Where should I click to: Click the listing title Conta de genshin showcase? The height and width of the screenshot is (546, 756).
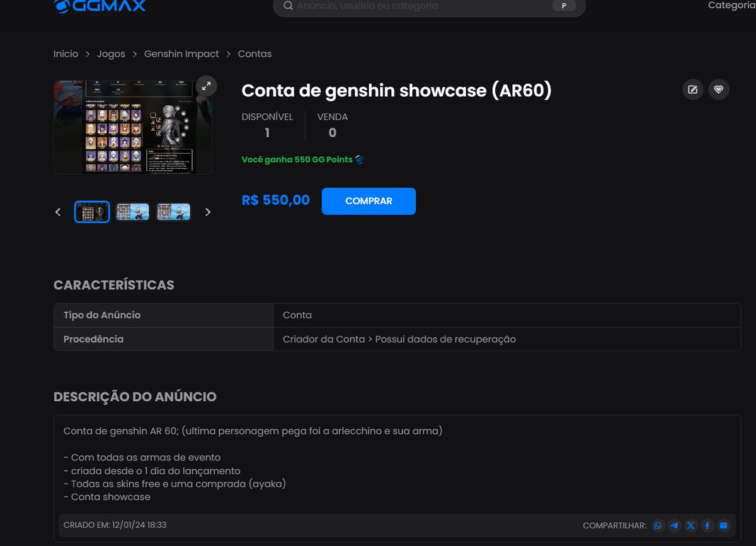(396, 91)
